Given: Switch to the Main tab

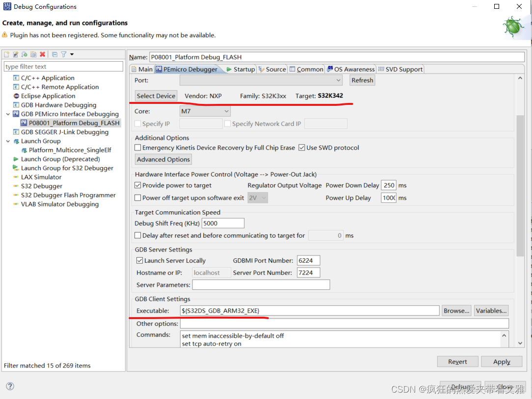Looking at the screenshot, I should (x=142, y=69).
